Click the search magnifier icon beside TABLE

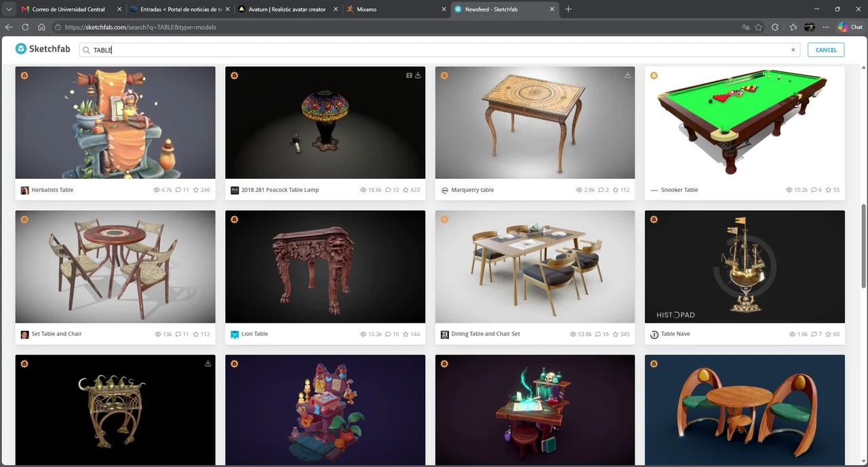(x=86, y=50)
